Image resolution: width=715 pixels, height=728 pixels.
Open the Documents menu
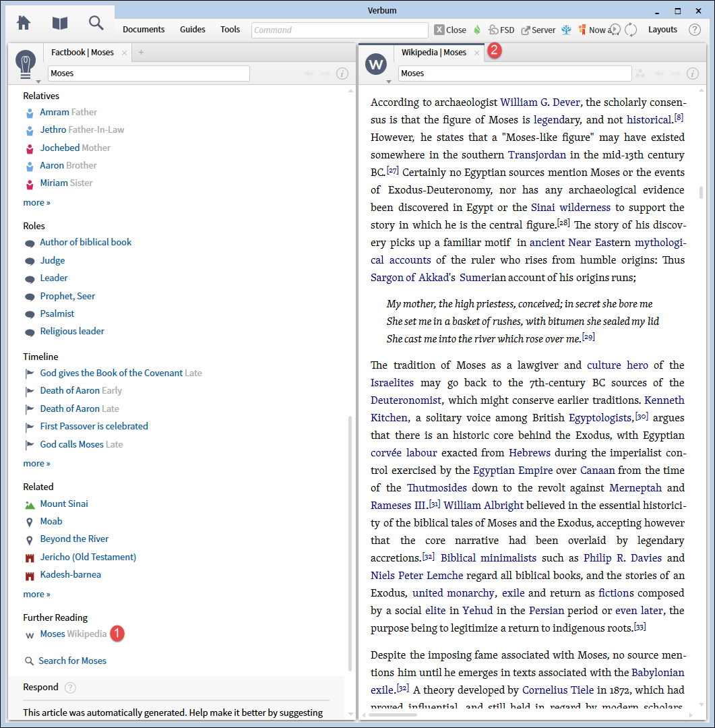144,29
